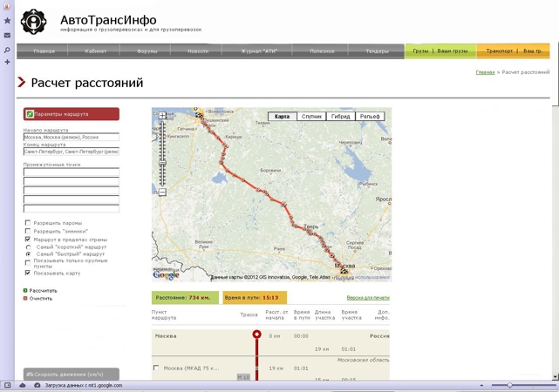This screenshot has height=392, width=559.
Task: Click the finish flag marker at Москва on the map
Action: pos(344,272)
